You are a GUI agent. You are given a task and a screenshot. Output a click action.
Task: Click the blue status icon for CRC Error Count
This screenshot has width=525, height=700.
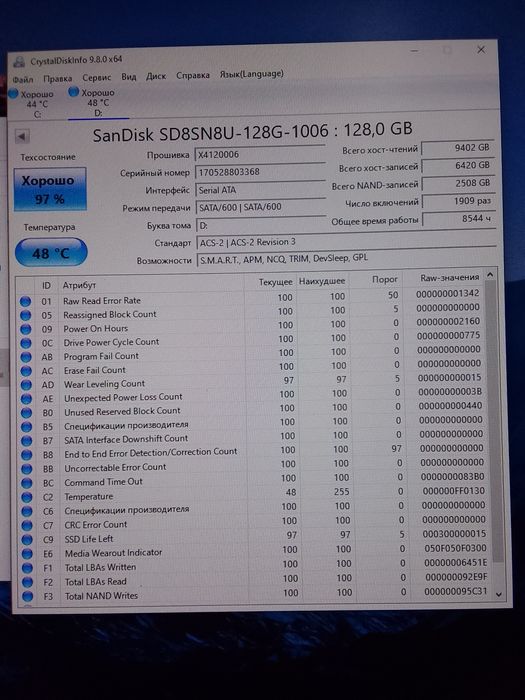point(27,525)
